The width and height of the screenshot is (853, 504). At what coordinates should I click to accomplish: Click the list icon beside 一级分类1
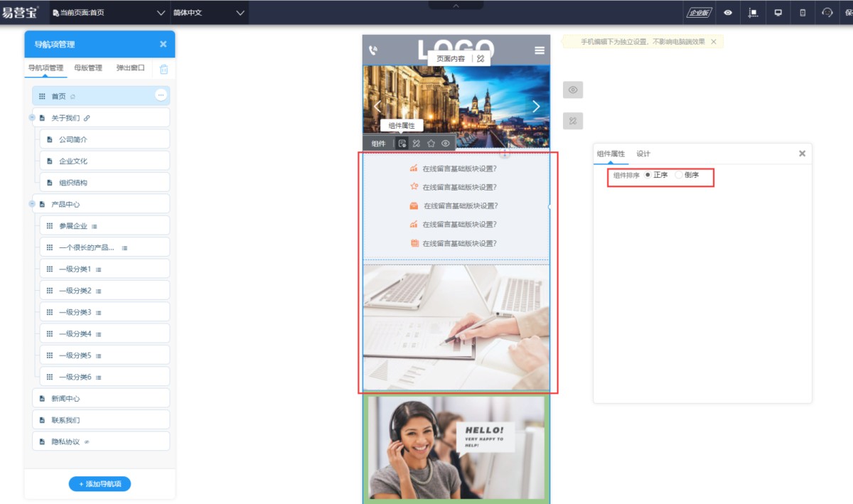pyautogui.click(x=99, y=269)
